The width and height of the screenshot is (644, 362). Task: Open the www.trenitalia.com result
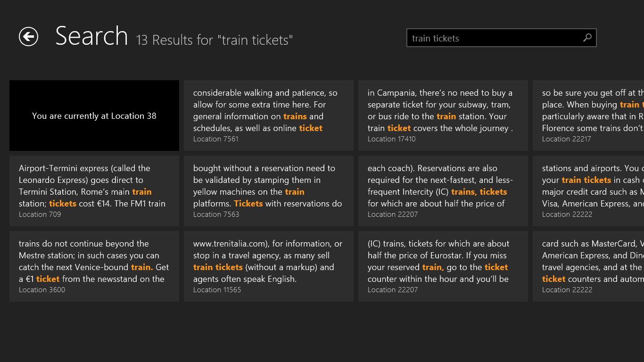(x=268, y=266)
